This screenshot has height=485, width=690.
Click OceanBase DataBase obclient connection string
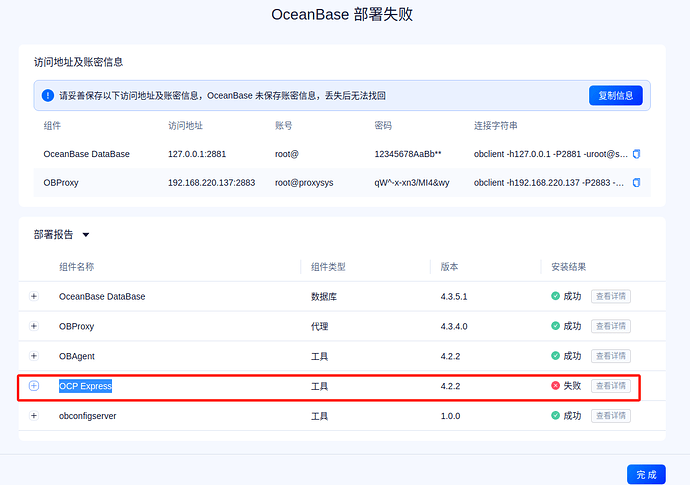pos(551,154)
